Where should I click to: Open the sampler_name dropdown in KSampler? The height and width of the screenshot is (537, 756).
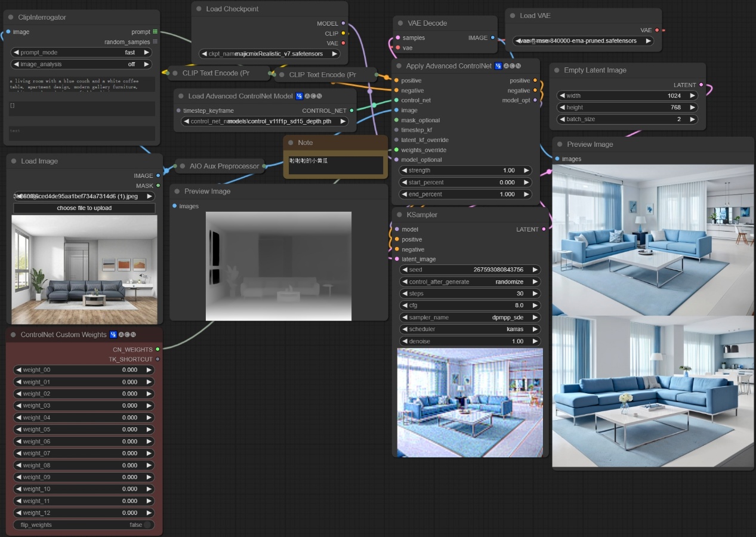tap(470, 317)
